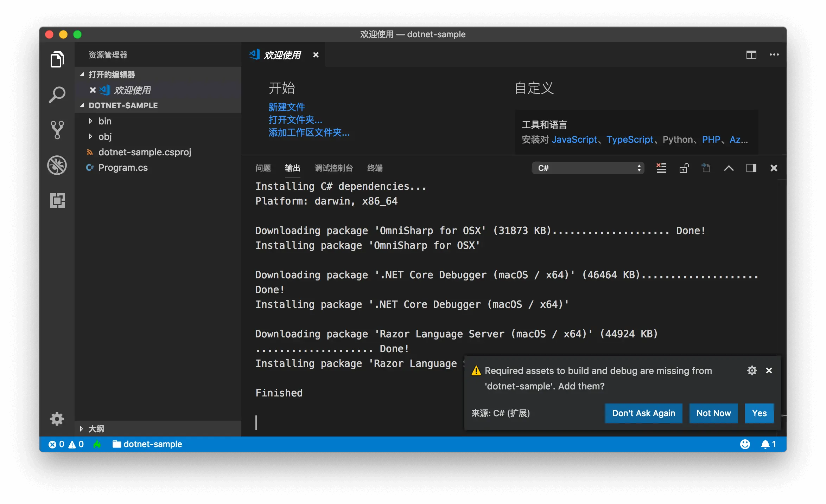Open the C# output channel dropdown
826x504 pixels.
588,168
